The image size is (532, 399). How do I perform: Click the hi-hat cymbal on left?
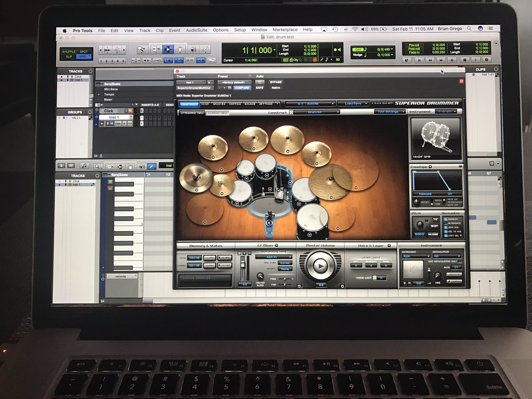pos(196,177)
